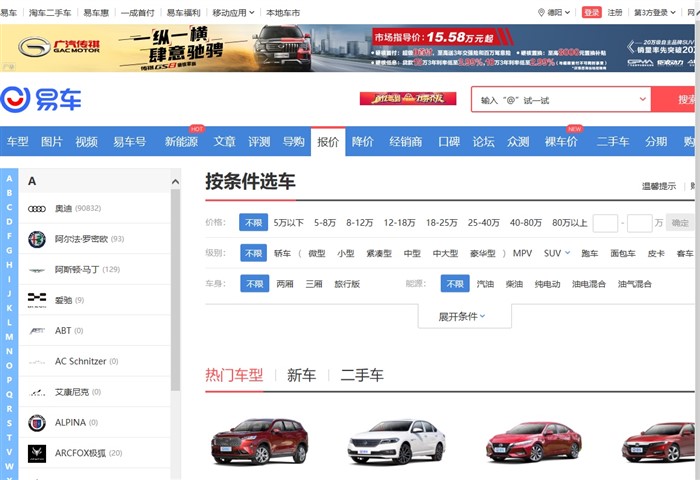Choose 两厢 body style

click(285, 284)
